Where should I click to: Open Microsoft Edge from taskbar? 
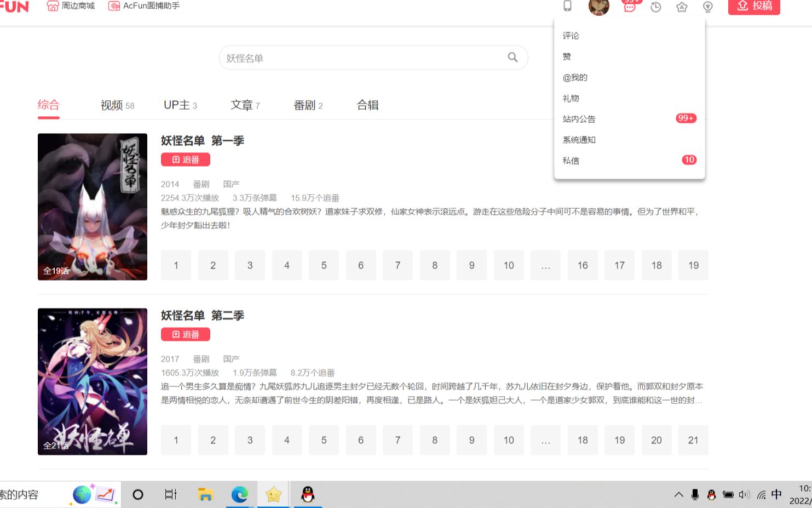[x=239, y=495]
